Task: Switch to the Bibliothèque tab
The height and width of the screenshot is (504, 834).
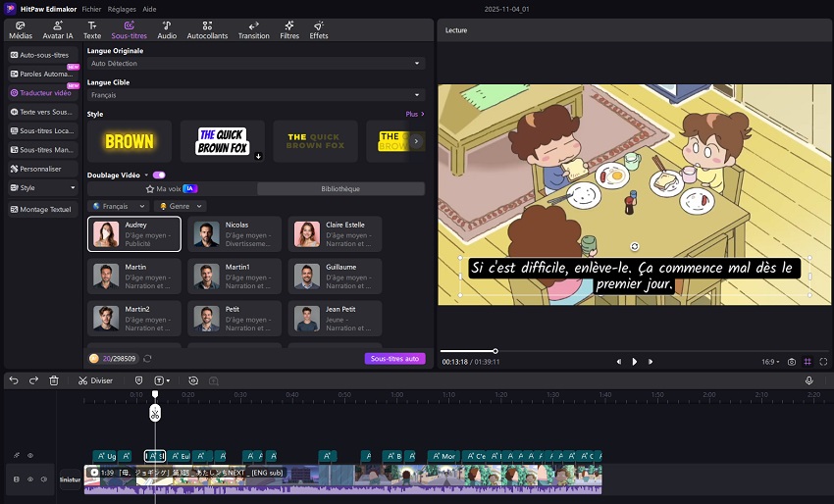Action: pyautogui.click(x=340, y=188)
